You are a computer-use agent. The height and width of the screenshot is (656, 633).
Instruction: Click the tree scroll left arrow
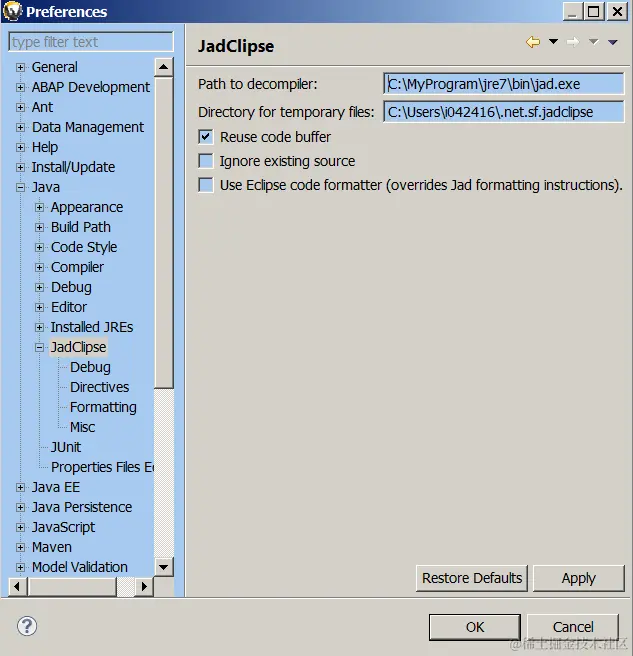(17, 587)
